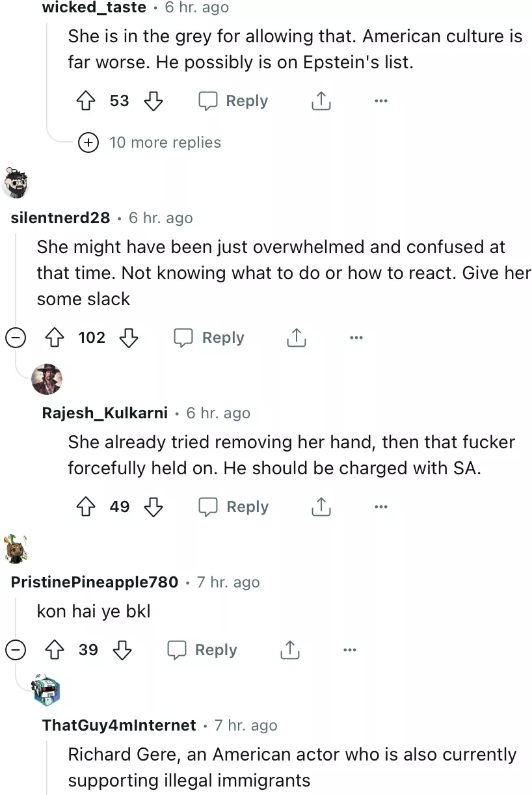Reply to Rajesh_Kulkarni's comment
The width and height of the screenshot is (532, 795).
233,507
